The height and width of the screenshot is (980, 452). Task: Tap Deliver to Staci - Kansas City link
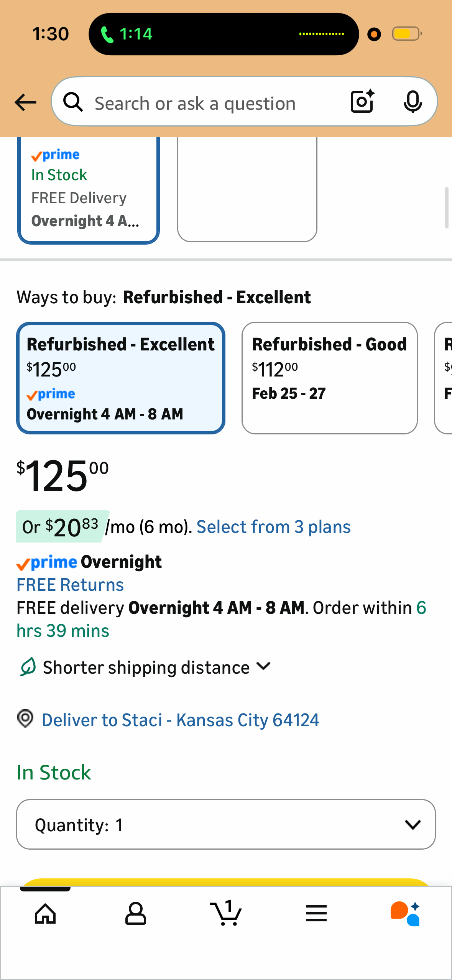pyautogui.click(x=180, y=720)
